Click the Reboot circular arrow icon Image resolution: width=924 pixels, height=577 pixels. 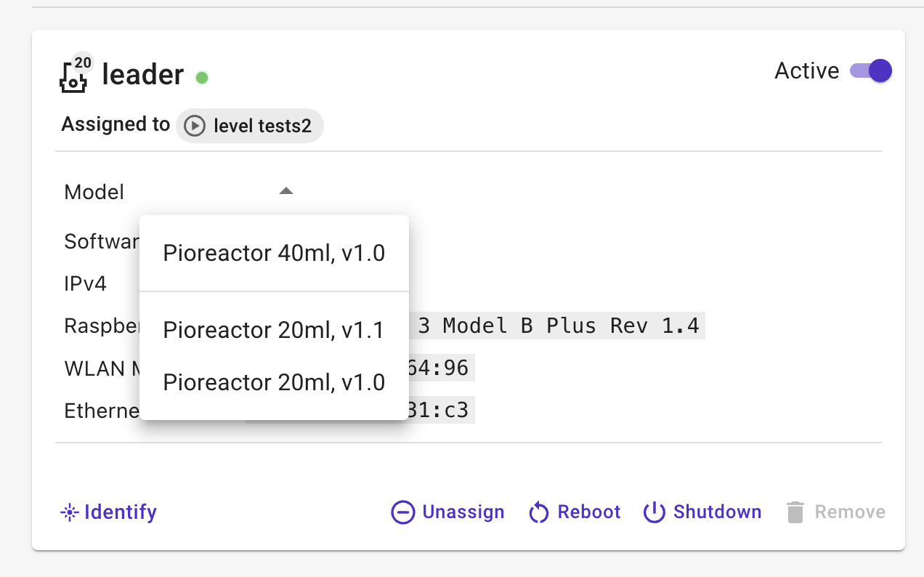[x=538, y=512]
